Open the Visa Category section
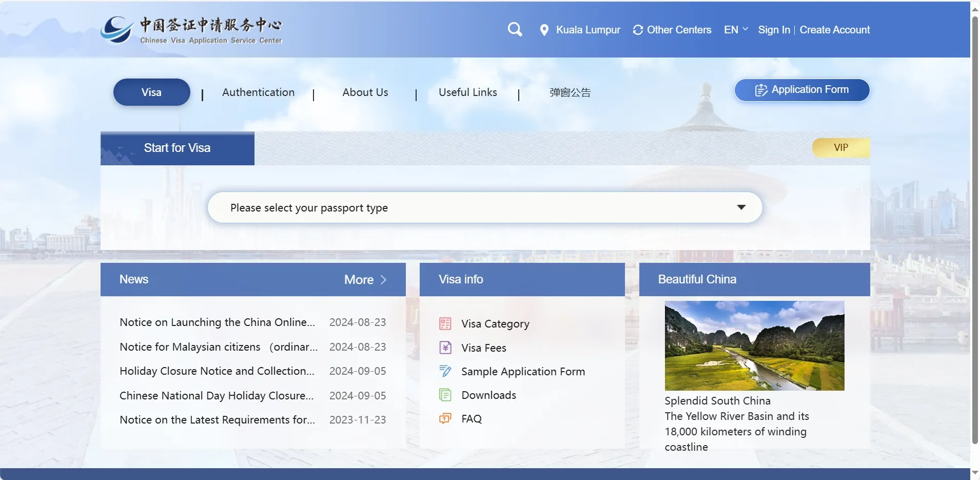This screenshot has width=980, height=480. 494,324
